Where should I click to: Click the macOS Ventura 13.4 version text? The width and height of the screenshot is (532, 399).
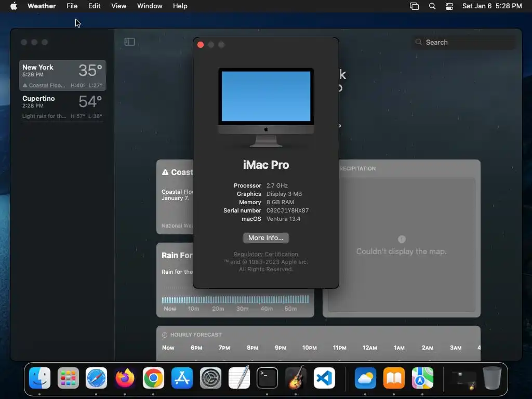[283, 219]
